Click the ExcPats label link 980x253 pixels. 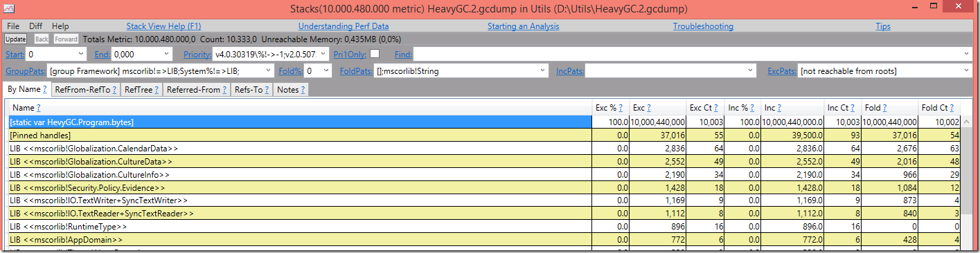pyautogui.click(x=782, y=71)
